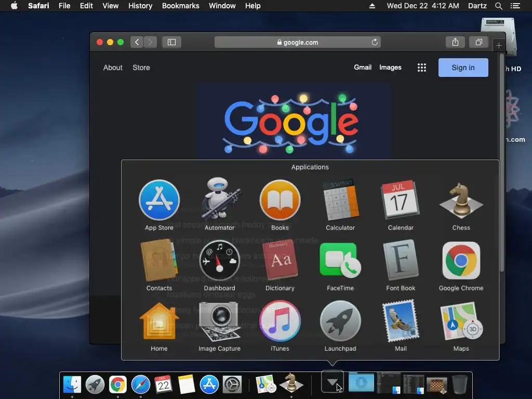
Task: Open App Store in Applications stack
Action: (159, 200)
